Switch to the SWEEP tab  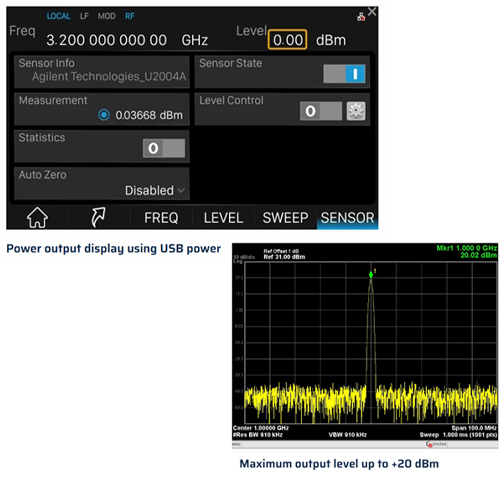[x=285, y=218]
